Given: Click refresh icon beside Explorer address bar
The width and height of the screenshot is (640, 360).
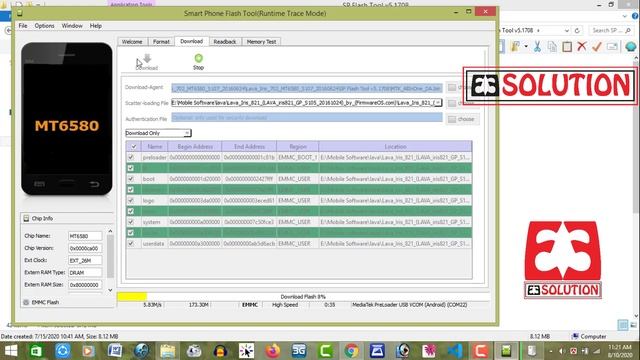Looking at the screenshot, I should (x=577, y=31).
